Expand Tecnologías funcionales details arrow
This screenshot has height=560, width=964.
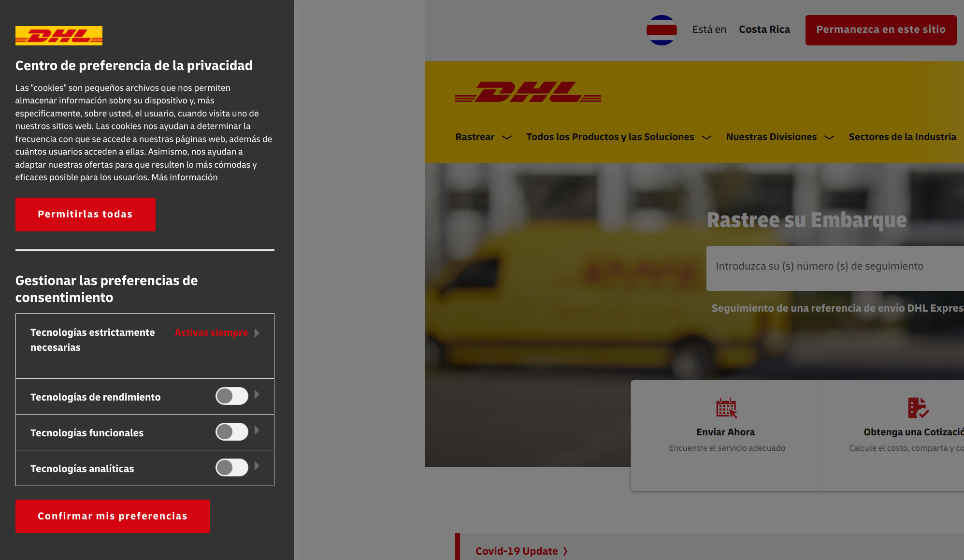point(257,431)
